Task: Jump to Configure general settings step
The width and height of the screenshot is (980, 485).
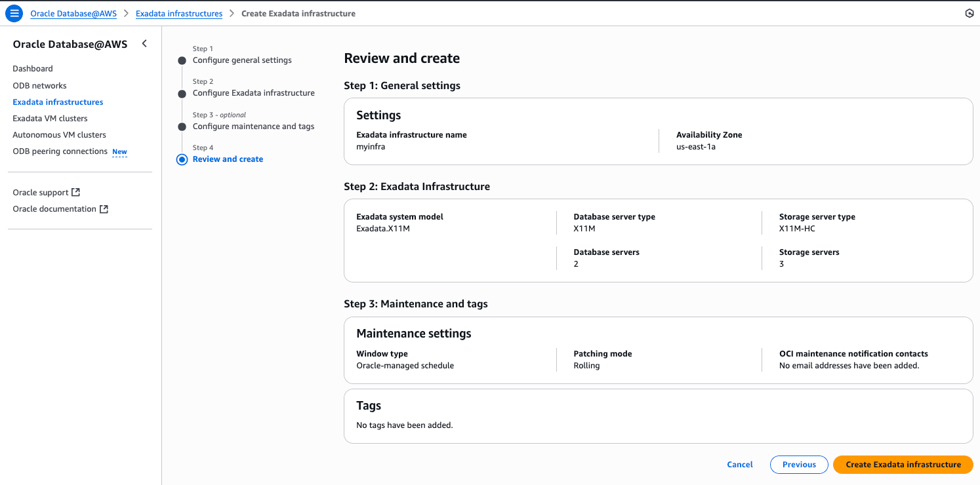Action: tap(242, 60)
